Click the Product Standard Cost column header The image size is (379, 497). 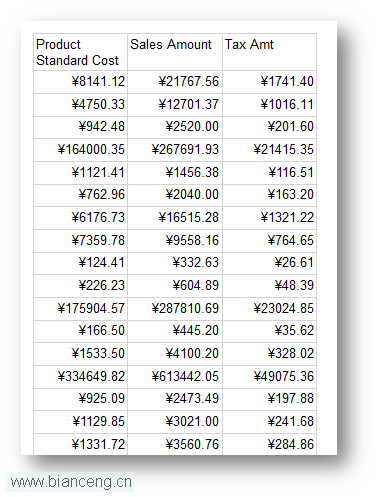[80, 52]
